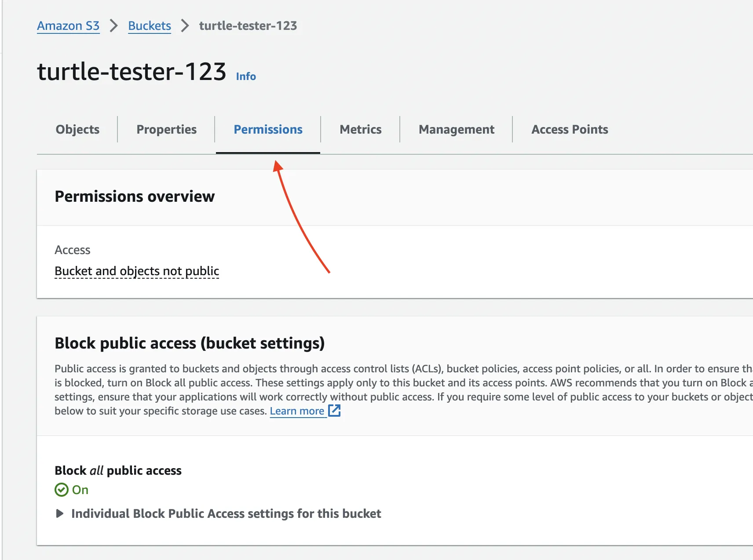Expand Individual Block Public Access settings

click(60, 513)
